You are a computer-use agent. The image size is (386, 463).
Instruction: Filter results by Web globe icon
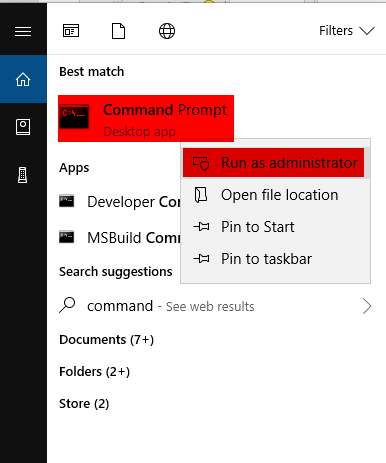[x=167, y=31]
